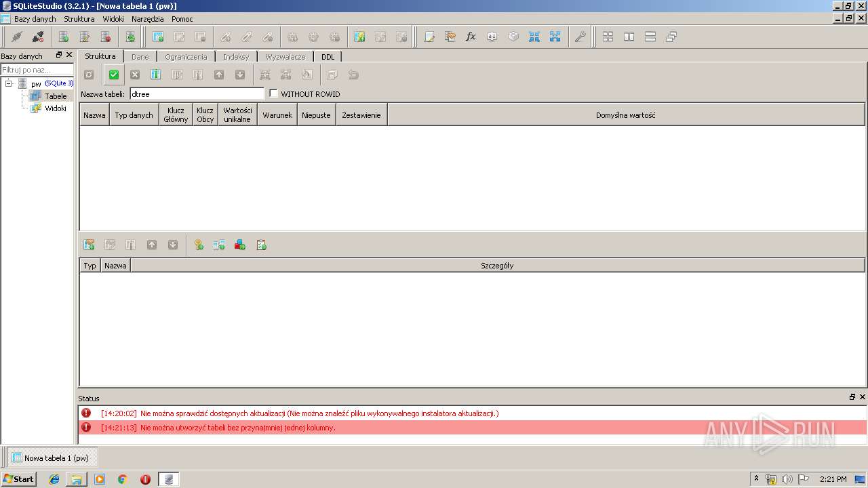Viewport: 868px width, 488px height.
Task: Close the Bazy danych side panel
Action: (69, 55)
